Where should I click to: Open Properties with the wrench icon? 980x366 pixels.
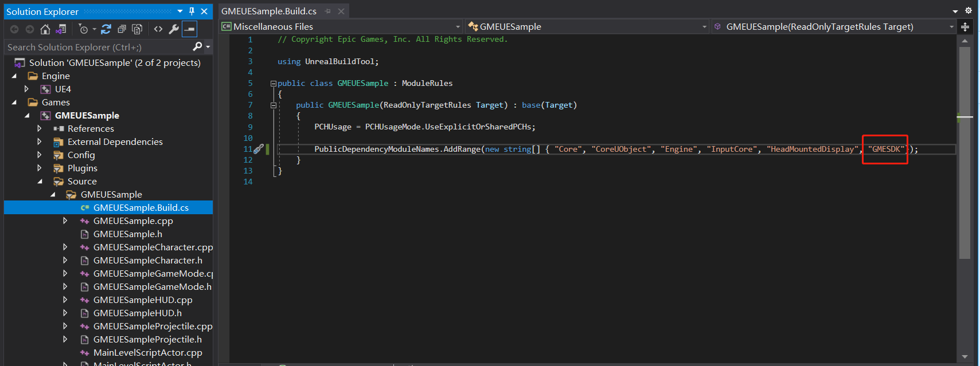click(174, 29)
